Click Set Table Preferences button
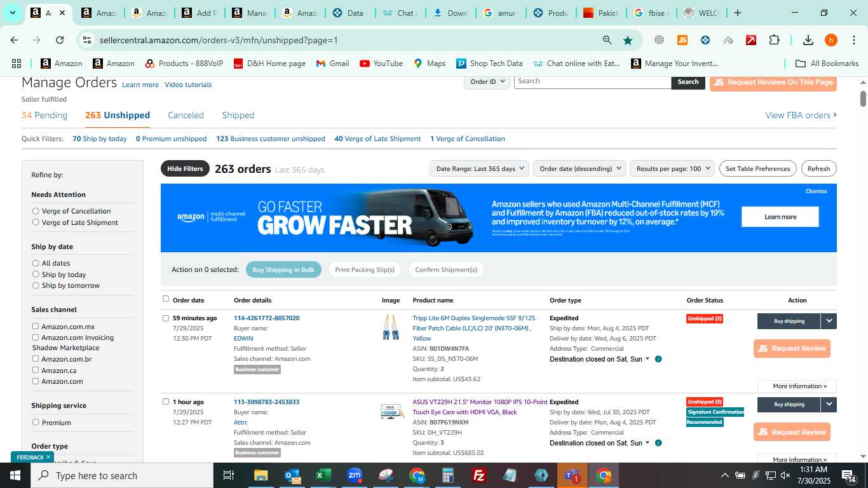Viewport: 868px width, 488px height. pos(758,168)
